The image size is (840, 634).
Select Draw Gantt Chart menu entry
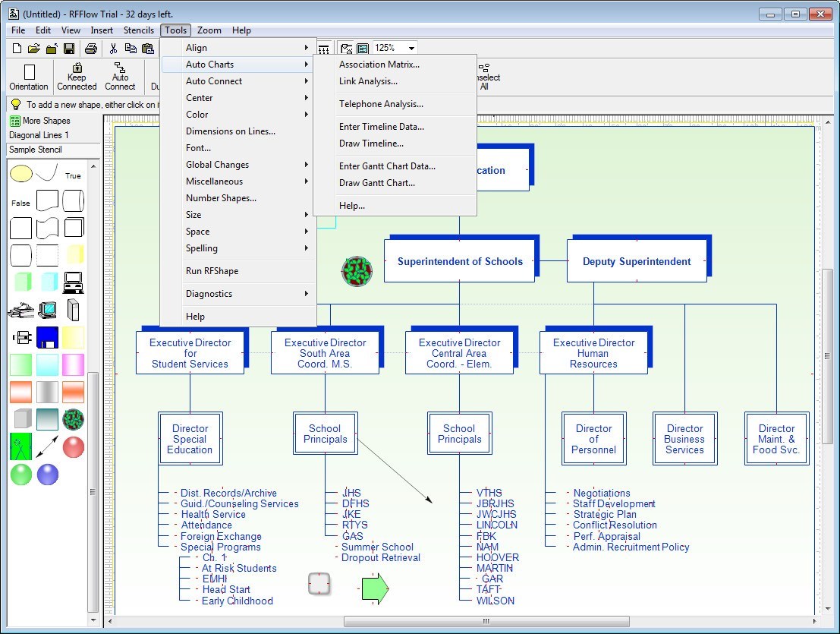point(377,183)
